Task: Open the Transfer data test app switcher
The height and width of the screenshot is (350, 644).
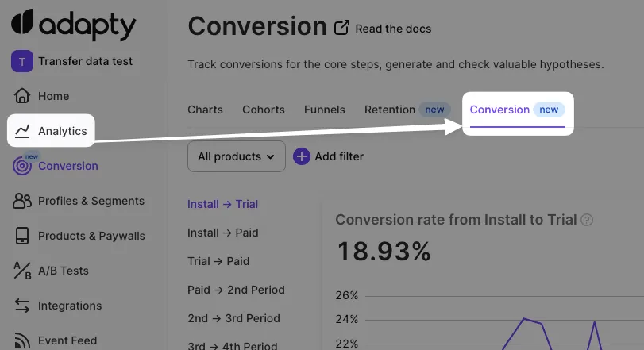Action: point(73,61)
